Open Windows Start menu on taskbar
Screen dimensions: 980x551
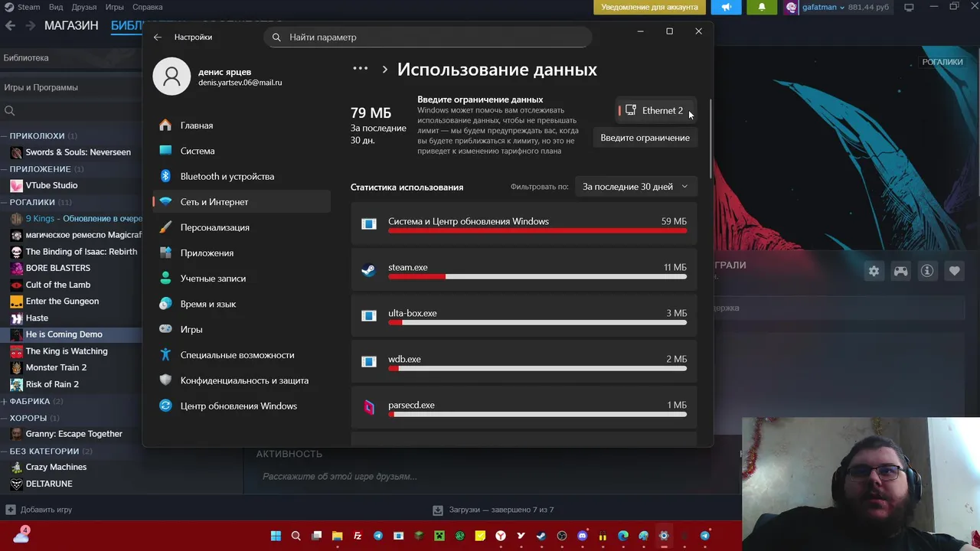(x=276, y=536)
